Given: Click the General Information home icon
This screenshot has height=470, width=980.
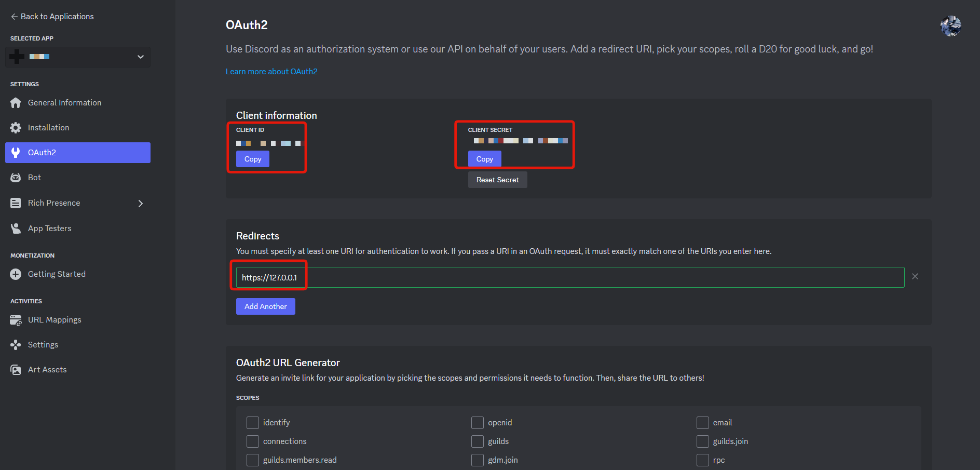Looking at the screenshot, I should pyautogui.click(x=16, y=103).
